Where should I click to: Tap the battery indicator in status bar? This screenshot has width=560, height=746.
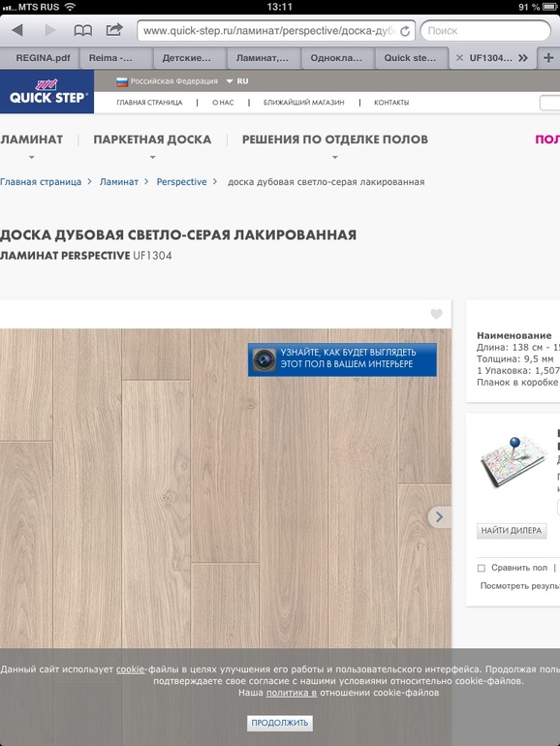(549, 7)
